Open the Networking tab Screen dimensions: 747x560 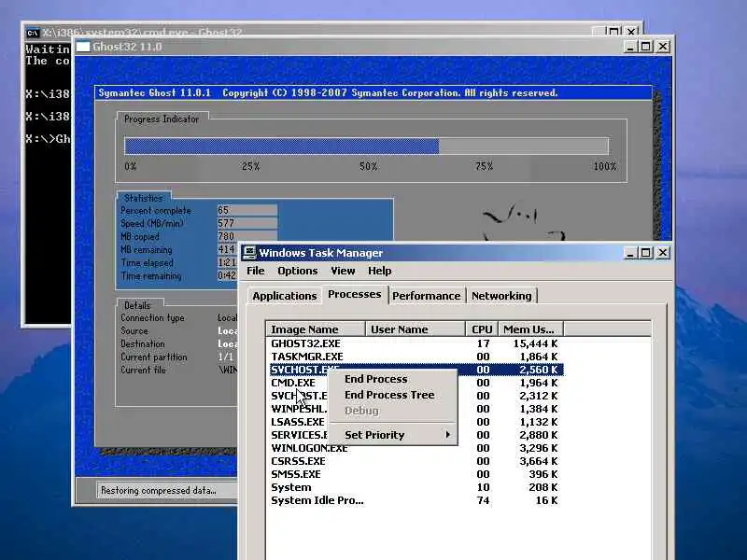click(x=501, y=296)
